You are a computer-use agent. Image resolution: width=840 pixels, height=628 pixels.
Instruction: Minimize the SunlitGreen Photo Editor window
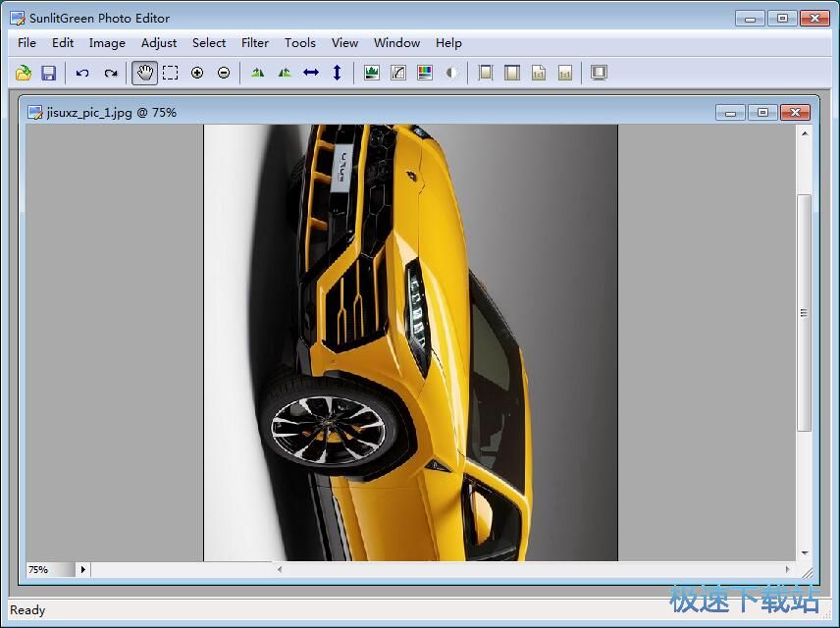point(750,19)
